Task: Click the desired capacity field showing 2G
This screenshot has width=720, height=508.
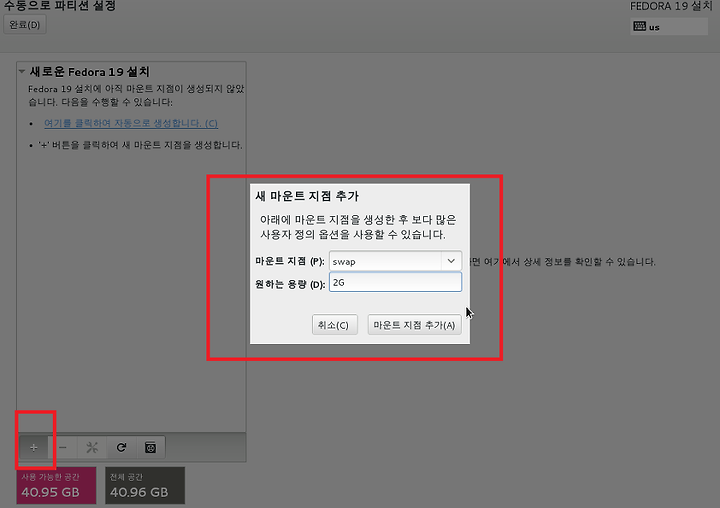Action: (x=395, y=282)
